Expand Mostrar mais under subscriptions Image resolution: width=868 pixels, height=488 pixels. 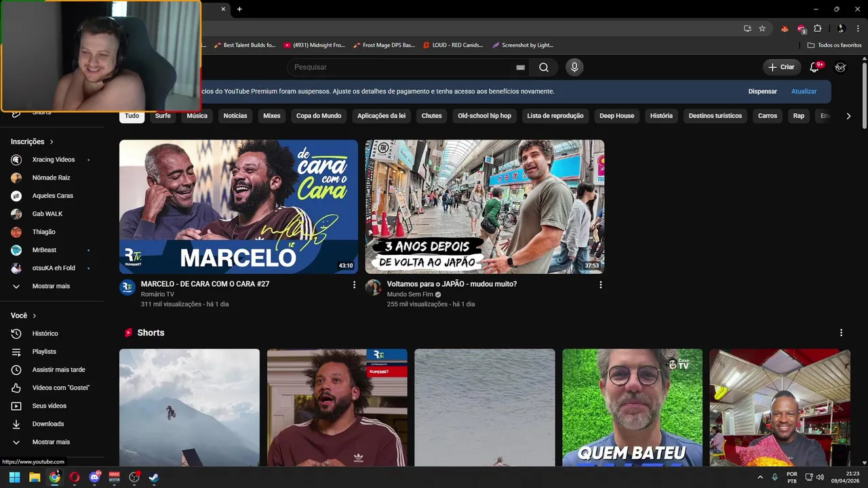point(52,286)
